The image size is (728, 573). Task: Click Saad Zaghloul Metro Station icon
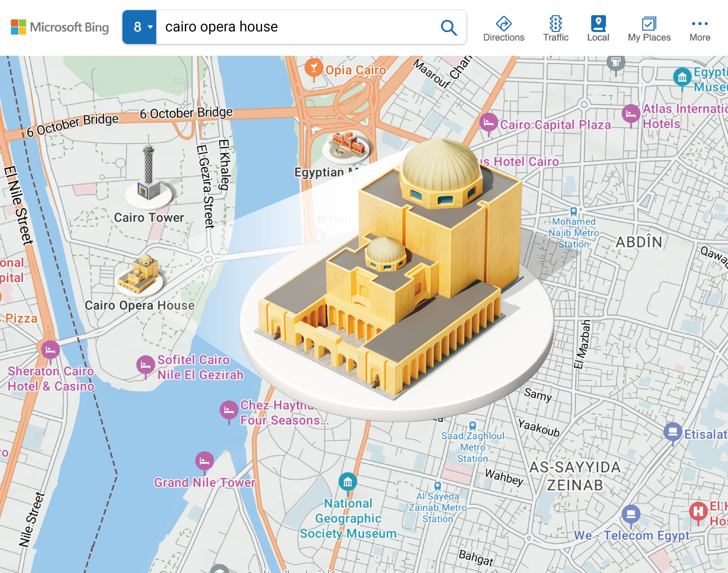pos(472,426)
